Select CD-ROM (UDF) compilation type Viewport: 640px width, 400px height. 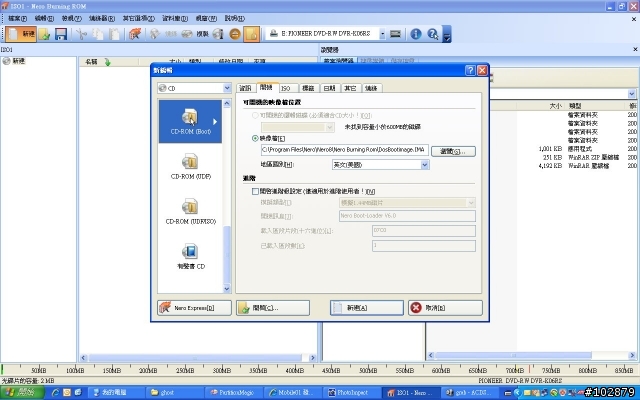[x=190, y=167]
